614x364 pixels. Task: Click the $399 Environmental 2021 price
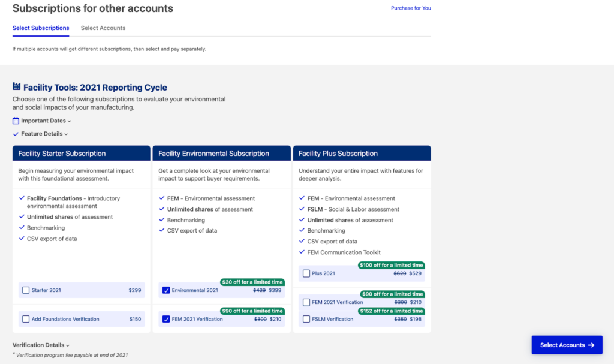[x=275, y=290]
